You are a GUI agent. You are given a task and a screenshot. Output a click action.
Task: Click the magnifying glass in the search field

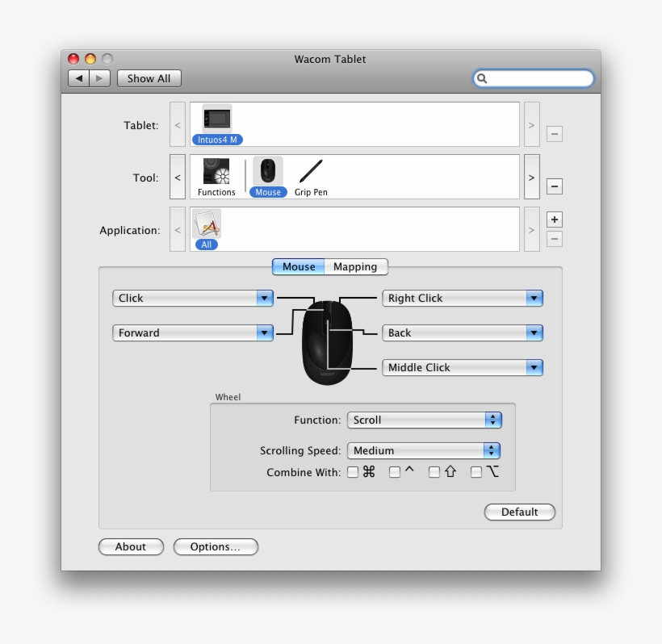coord(481,77)
